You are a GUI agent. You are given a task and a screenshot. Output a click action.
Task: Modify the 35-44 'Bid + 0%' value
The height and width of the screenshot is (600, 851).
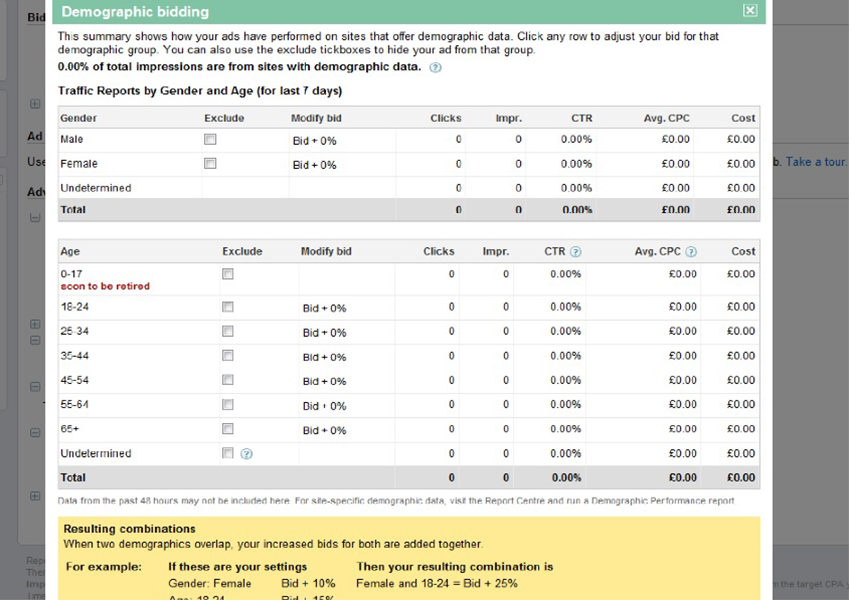coord(325,357)
